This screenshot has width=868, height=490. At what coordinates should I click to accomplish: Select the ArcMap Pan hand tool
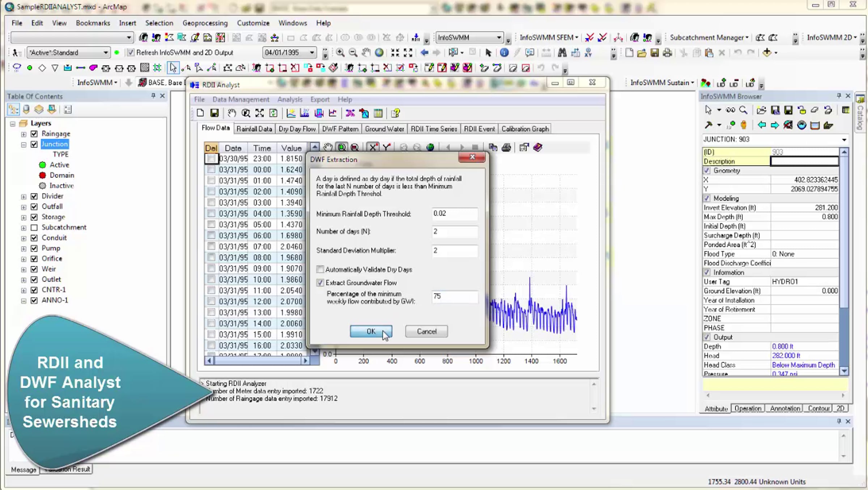[x=366, y=53]
